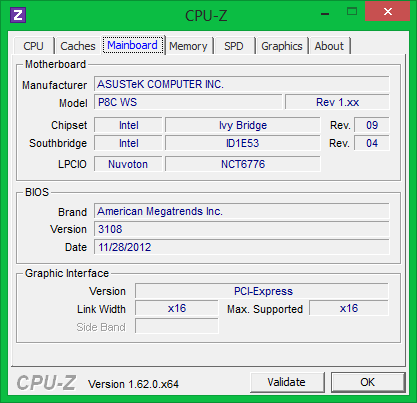Image resolution: width=417 pixels, height=403 pixels.
Task: Click the BIOS version 3108 field
Action: point(242,229)
